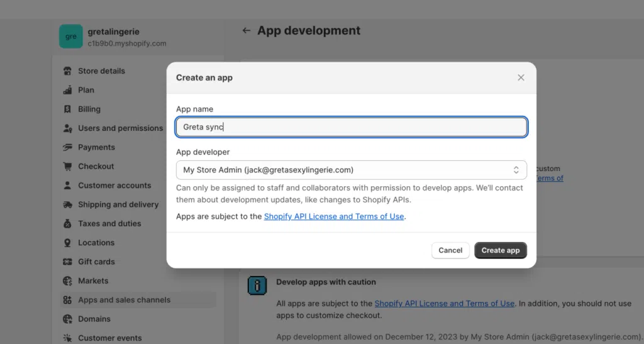Click the Payments card icon in sidebar
Image resolution: width=644 pixels, height=344 pixels.
[67, 147]
